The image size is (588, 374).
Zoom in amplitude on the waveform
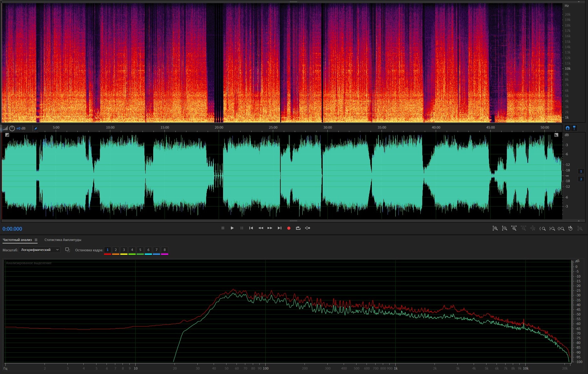[495, 228]
